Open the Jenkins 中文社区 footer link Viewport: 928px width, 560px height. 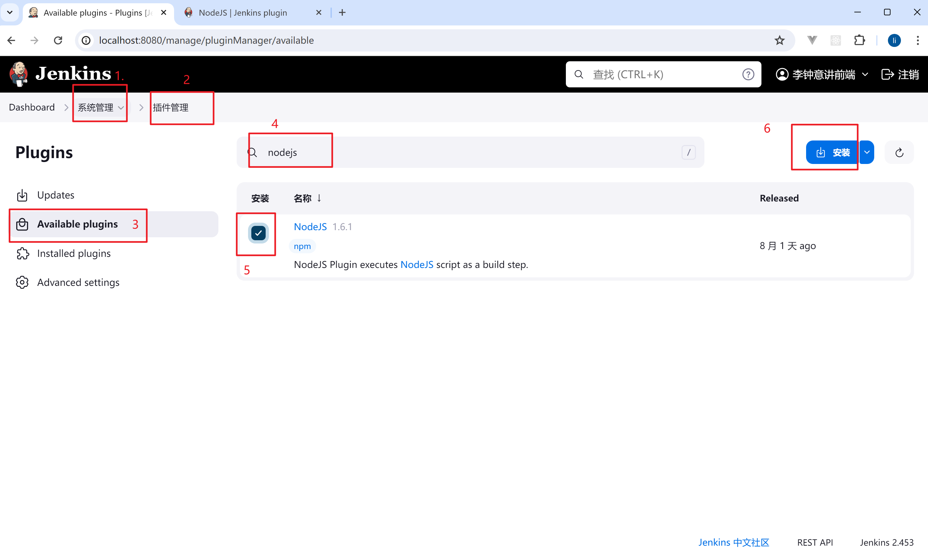click(734, 542)
